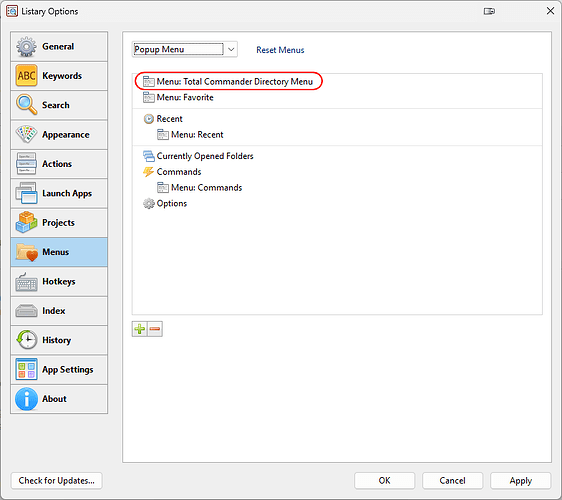Open the Index tab
The width and height of the screenshot is (562, 500).
tap(59, 311)
